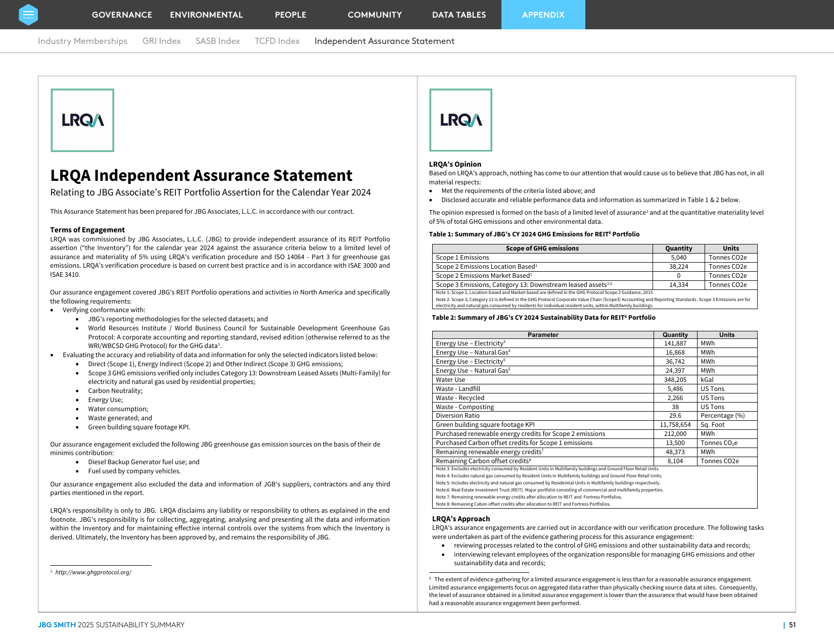
Task: Click the 11,758,654 square footage value
Action: tap(675, 425)
